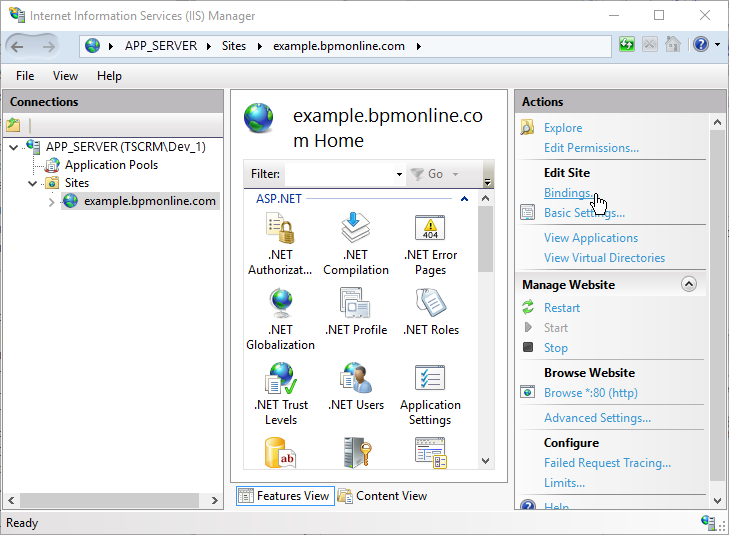Click the Actions pane scroll down arrow
This screenshot has width=729, height=535.
717,501
